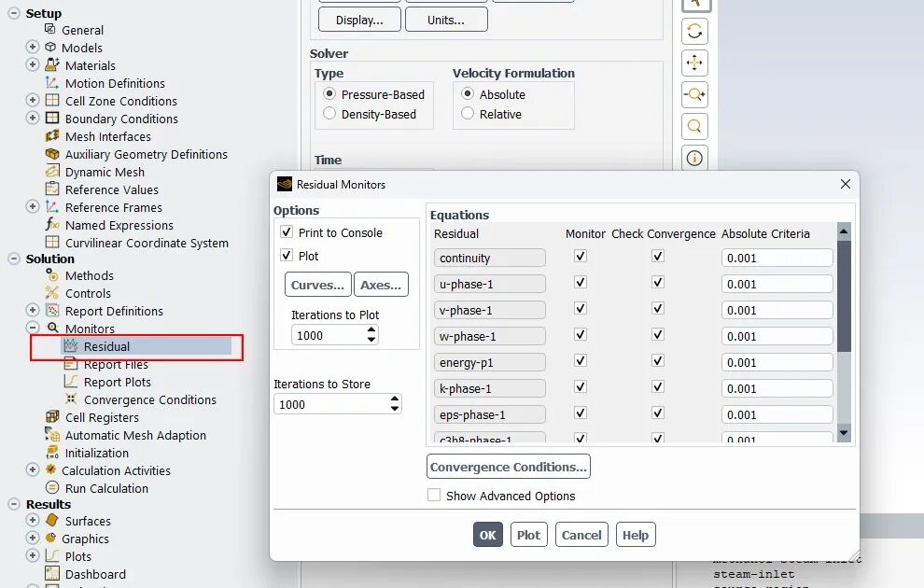
Task: Select Convergence Conditions under Monitors
Action: click(x=149, y=400)
